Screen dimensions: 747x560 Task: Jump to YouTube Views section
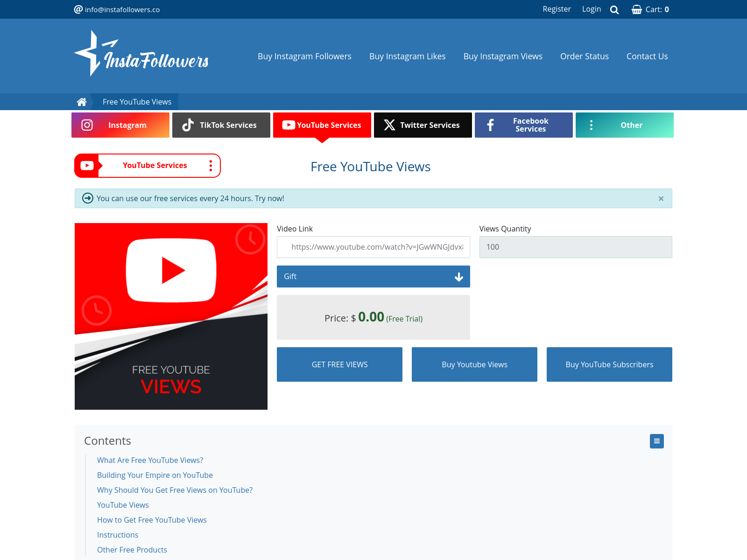pos(123,505)
